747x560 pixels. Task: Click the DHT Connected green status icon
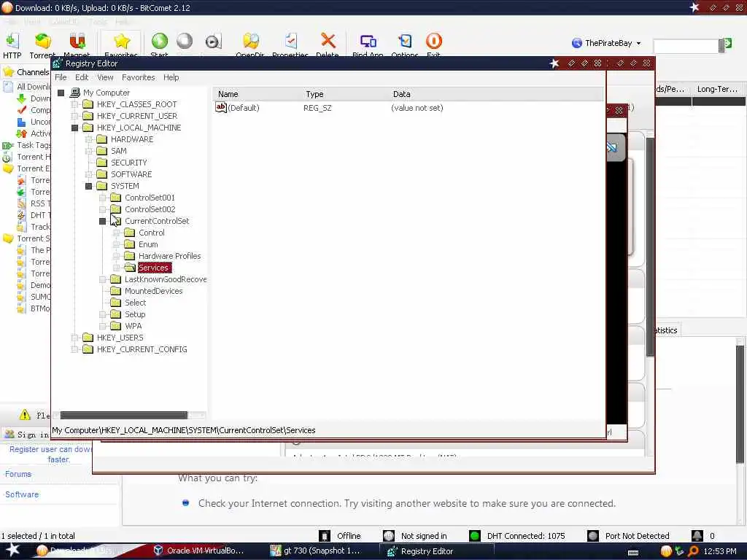click(474, 536)
